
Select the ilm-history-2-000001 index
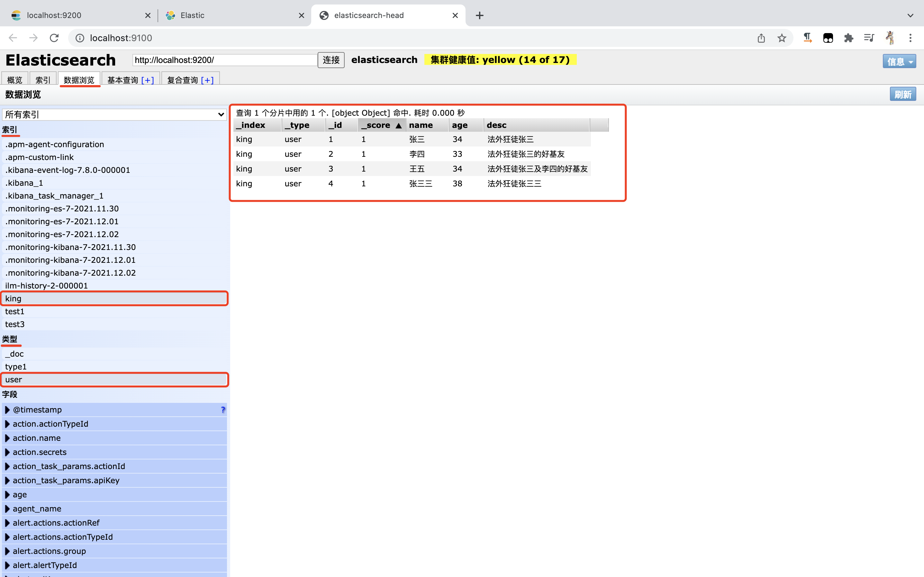coord(114,285)
